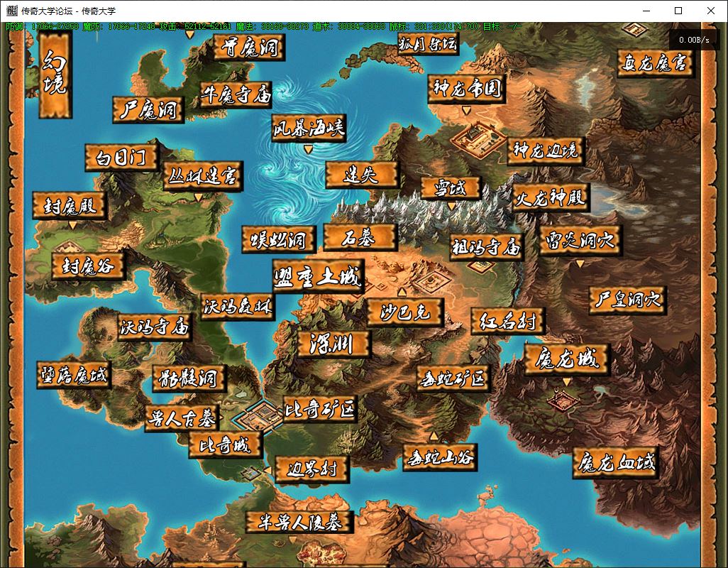Click the 鼠标 coordinates readout
Viewport: 728px width, 568px height.
point(434,26)
